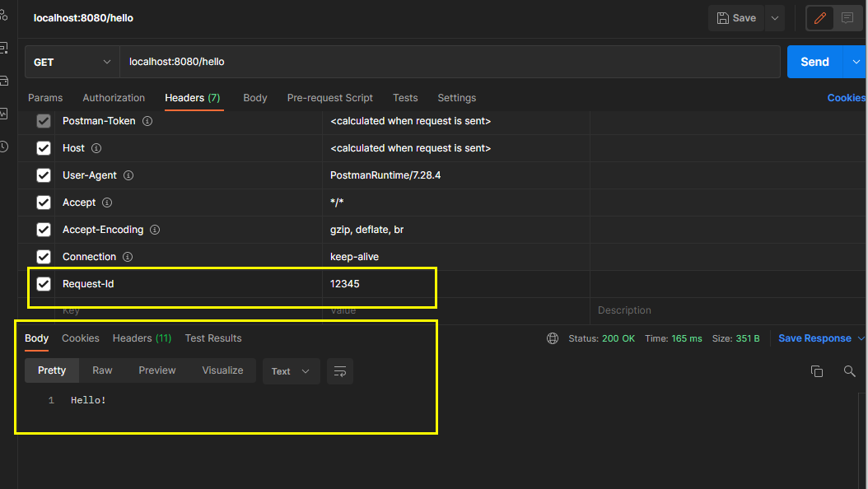Uncheck the Accept header checkbox
Screen dimensions: 868x489
(x=43, y=203)
